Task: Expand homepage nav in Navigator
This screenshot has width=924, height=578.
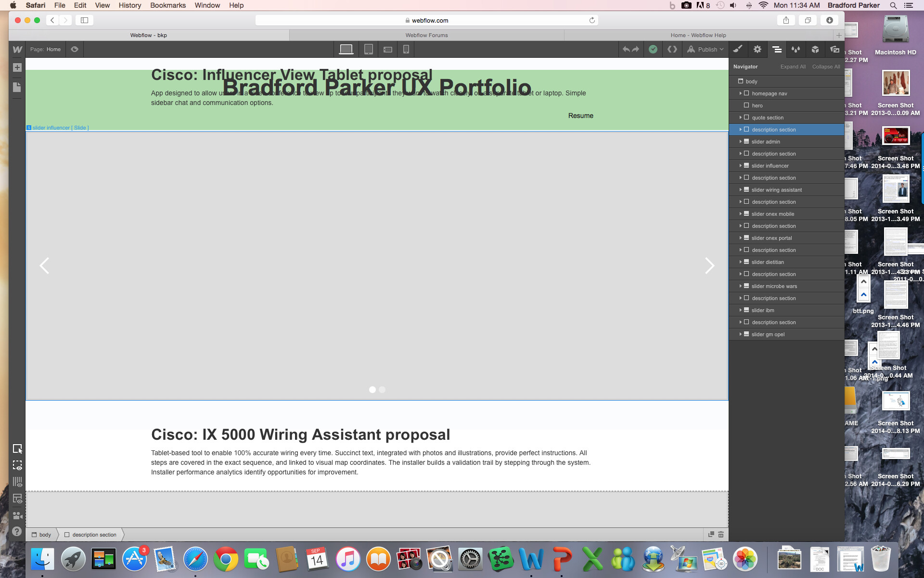Action: pyautogui.click(x=741, y=93)
